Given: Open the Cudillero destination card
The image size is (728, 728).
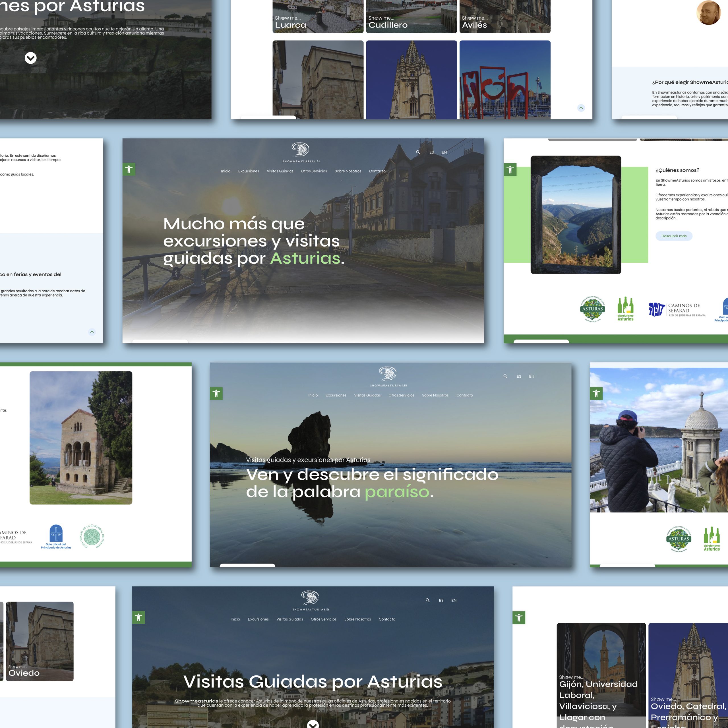Looking at the screenshot, I should [x=411, y=17].
